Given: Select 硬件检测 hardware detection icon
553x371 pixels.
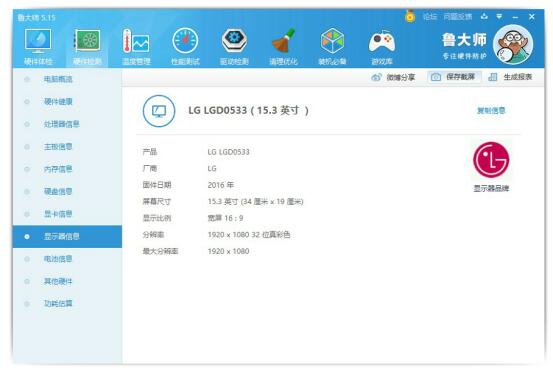Looking at the screenshot, I should (87, 41).
